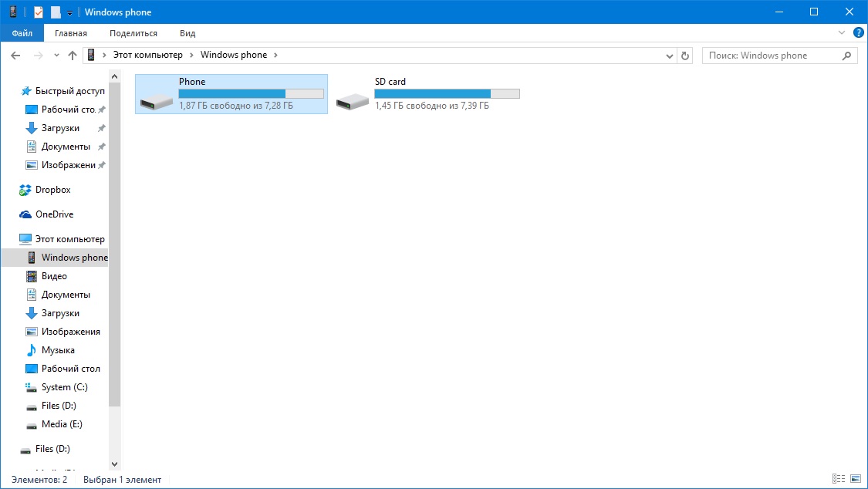Image resolution: width=868 pixels, height=489 pixels.
Task: Switch to the Главная ribbon tab
Action: [x=71, y=33]
